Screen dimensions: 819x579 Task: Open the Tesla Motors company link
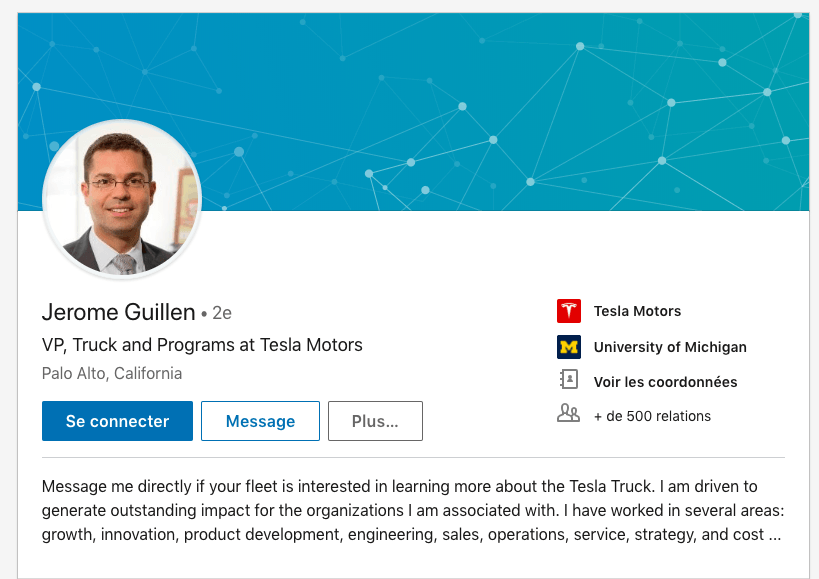(x=637, y=311)
